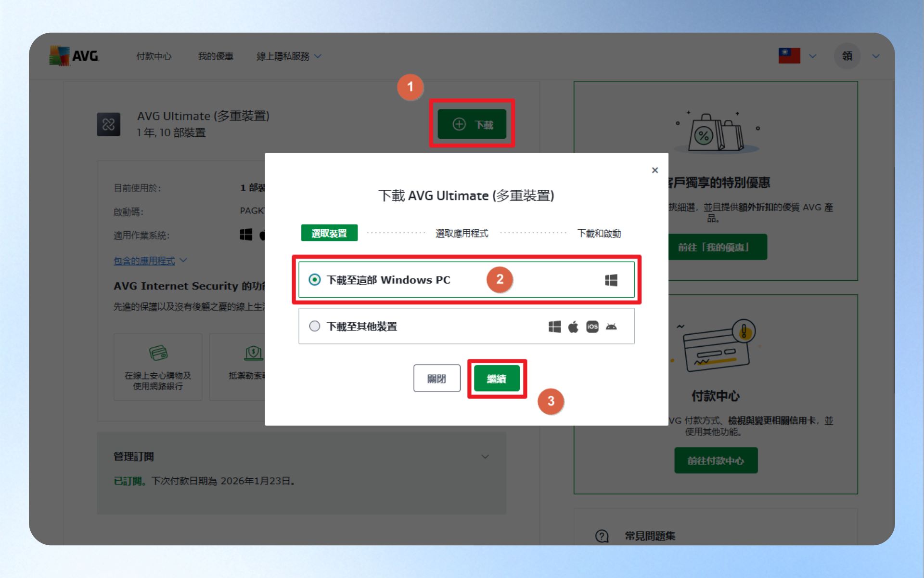Select the 選取應用程式 step tab
The width and height of the screenshot is (924, 578).
coord(462,233)
